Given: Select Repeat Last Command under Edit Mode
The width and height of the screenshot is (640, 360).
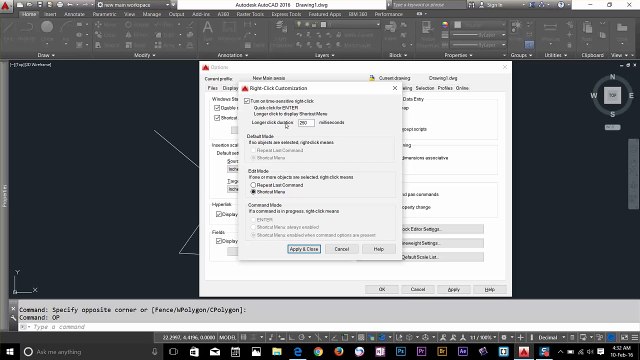Looking at the screenshot, I should click(253, 185).
